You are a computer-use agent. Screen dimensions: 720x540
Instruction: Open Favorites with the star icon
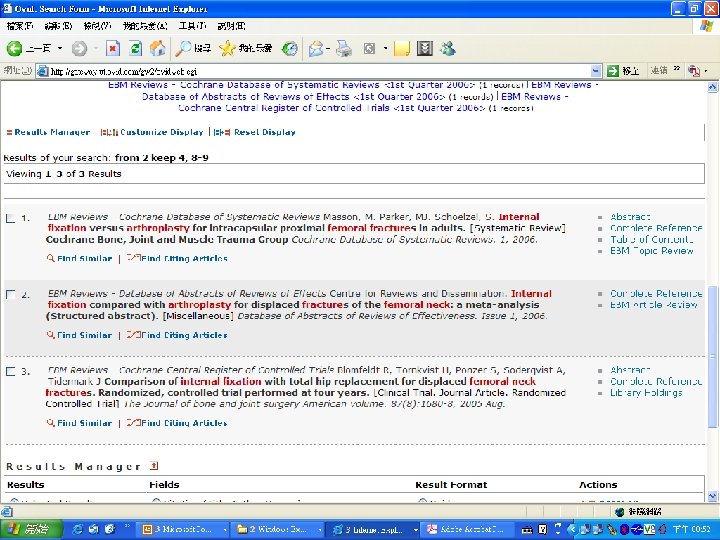(x=245, y=48)
